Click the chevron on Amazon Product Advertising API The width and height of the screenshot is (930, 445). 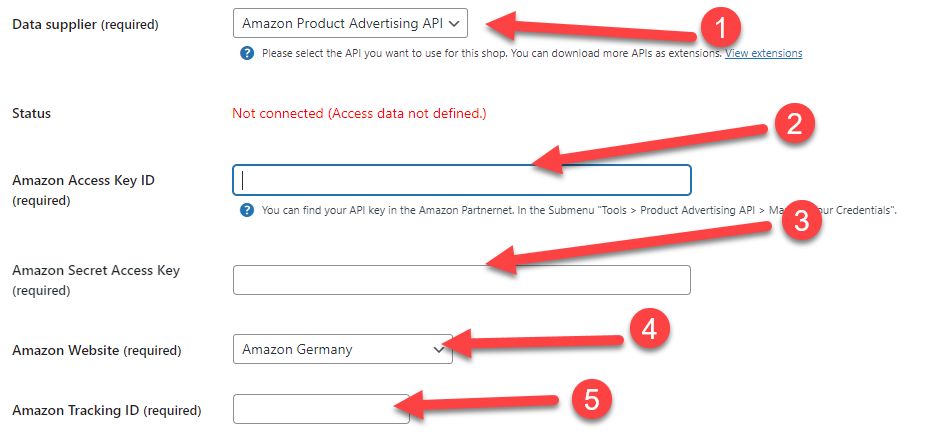coord(454,24)
